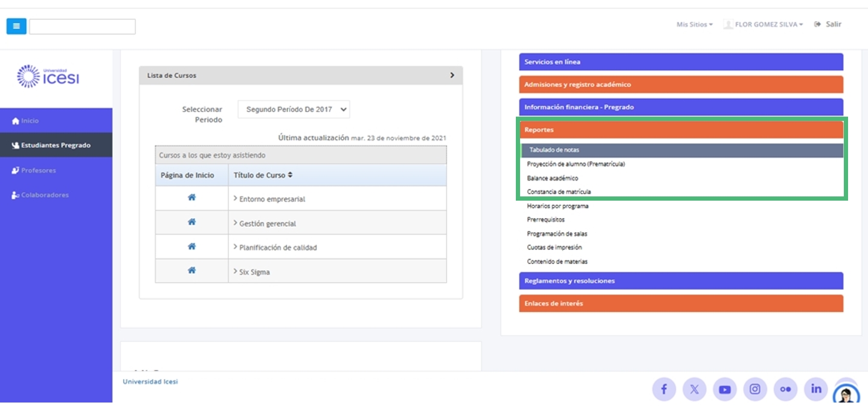
Task: Open the Seleccionar Periodo dropdown
Action: pyautogui.click(x=294, y=109)
